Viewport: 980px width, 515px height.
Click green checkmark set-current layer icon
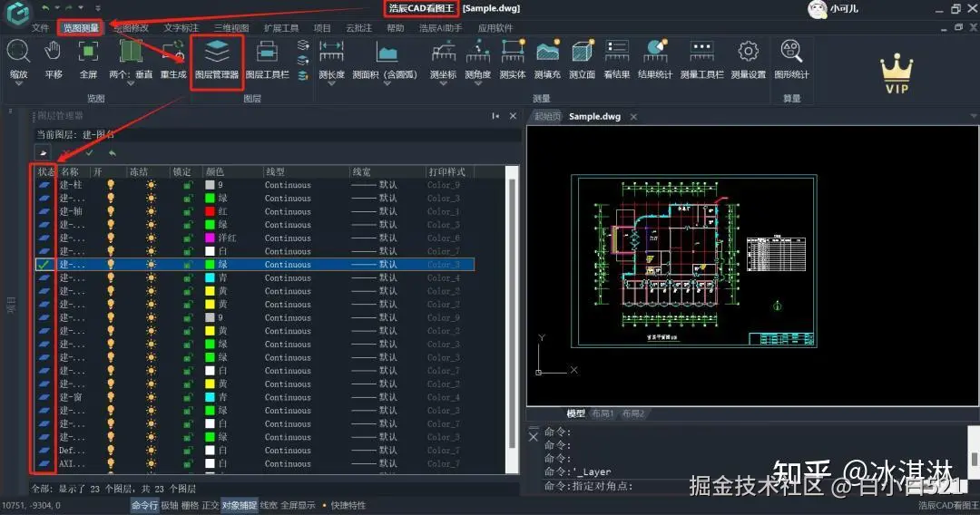coord(89,152)
